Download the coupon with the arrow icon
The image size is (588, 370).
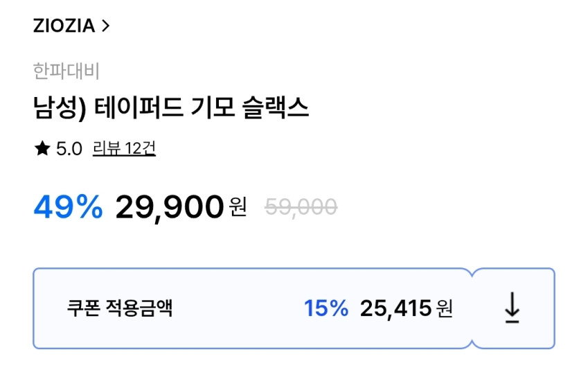pyautogui.click(x=512, y=308)
